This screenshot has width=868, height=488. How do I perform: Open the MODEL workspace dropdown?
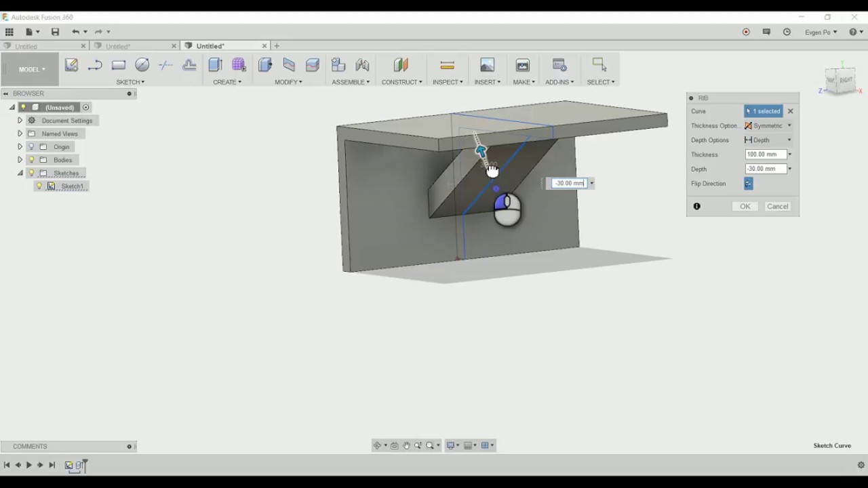31,69
